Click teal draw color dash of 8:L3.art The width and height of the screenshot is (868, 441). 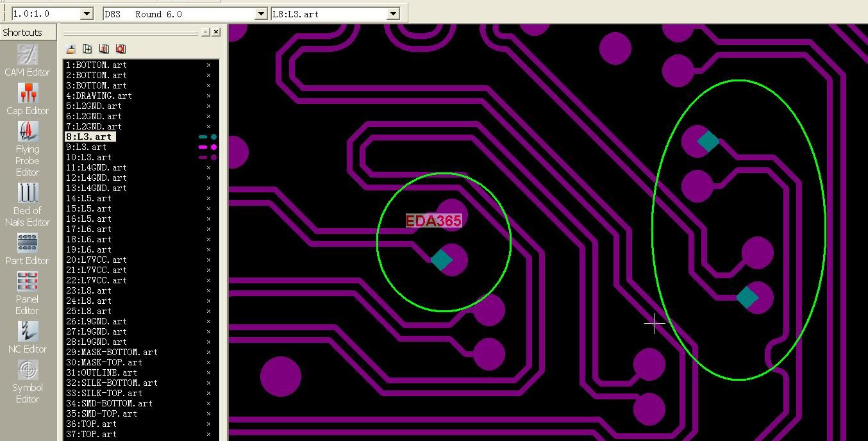pyautogui.click(x=203, y=137)
